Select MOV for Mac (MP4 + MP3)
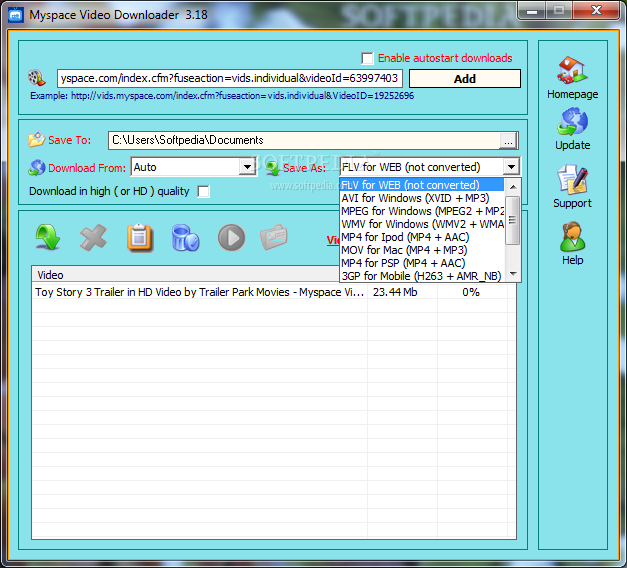This screenshot has height=568, width=627. [x=422, y=250]
